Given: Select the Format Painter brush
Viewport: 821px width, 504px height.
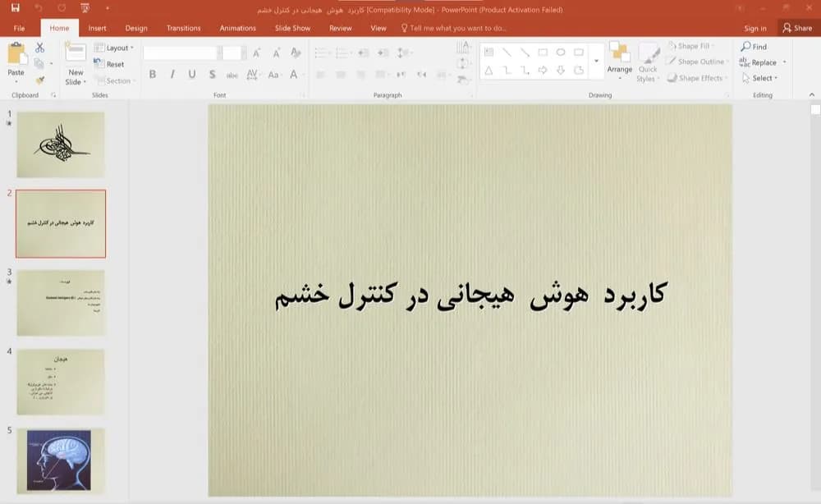Looking at the screenshot, I should coord(39,80).
